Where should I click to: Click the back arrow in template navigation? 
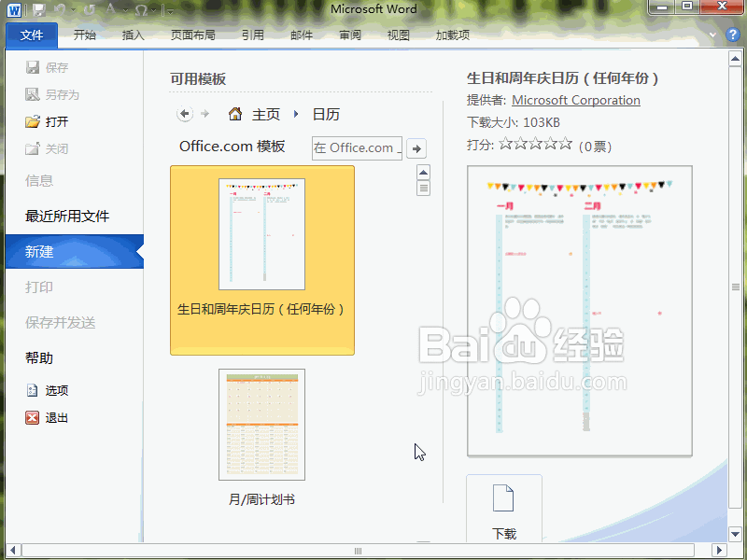click(x=185, y=114)
